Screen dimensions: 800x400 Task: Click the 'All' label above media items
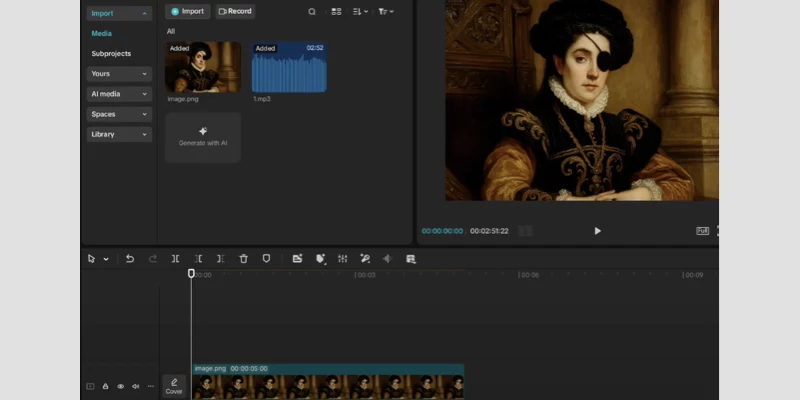tap(171, 32)
